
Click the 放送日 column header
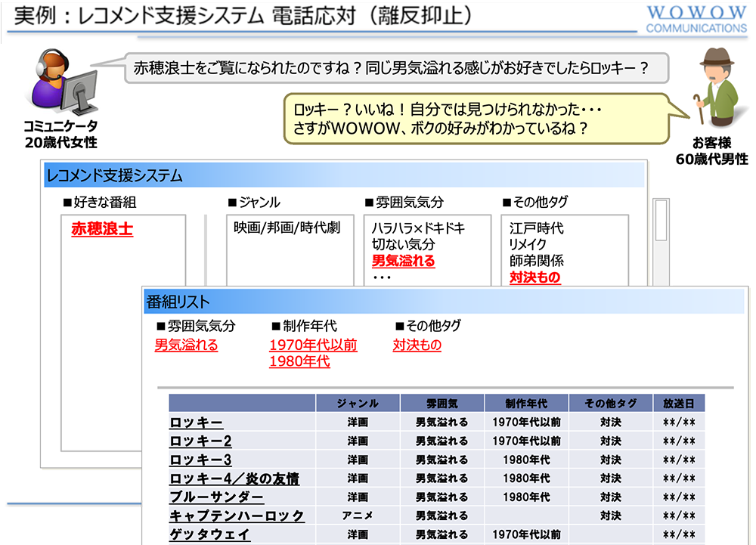[679, 404]
